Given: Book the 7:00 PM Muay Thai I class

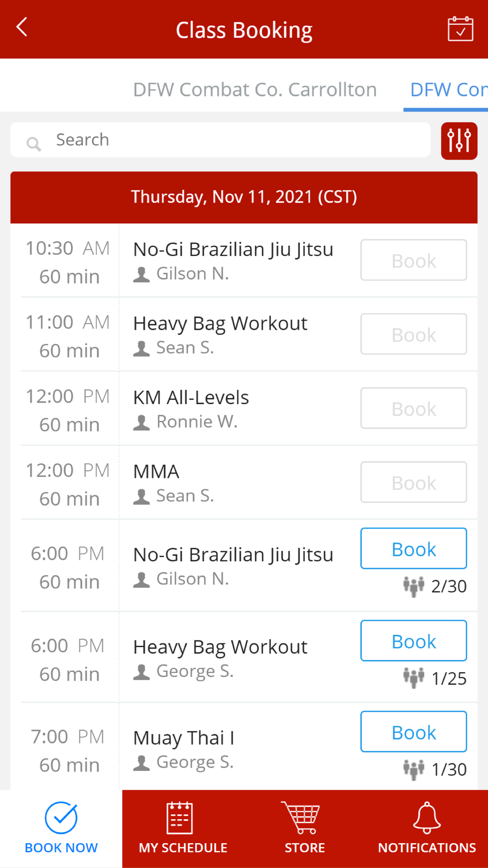Looking at the screenshot, I should point(413,732).
